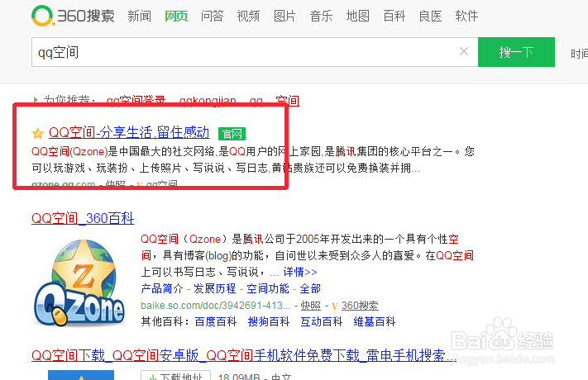Open the 百度百科 link
588x380 pixels.
216,321
